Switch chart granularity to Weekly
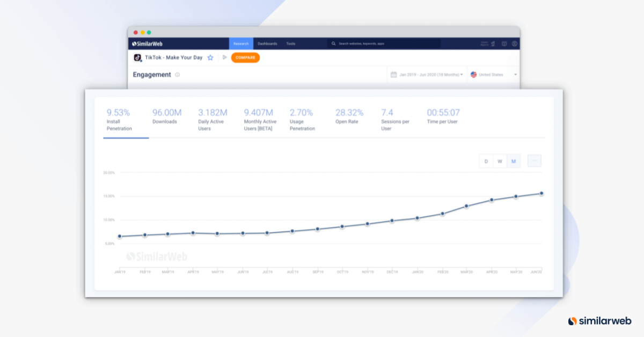The width and height of the screenshot is (644, 337). click(x=499, y=160)
